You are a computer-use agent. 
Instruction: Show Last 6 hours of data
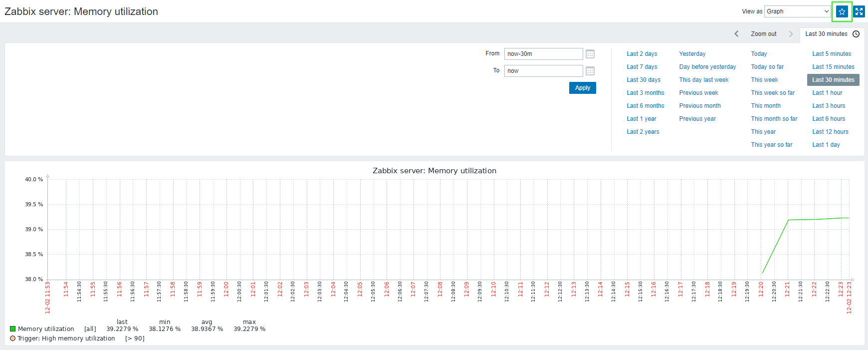click(829, 119)
